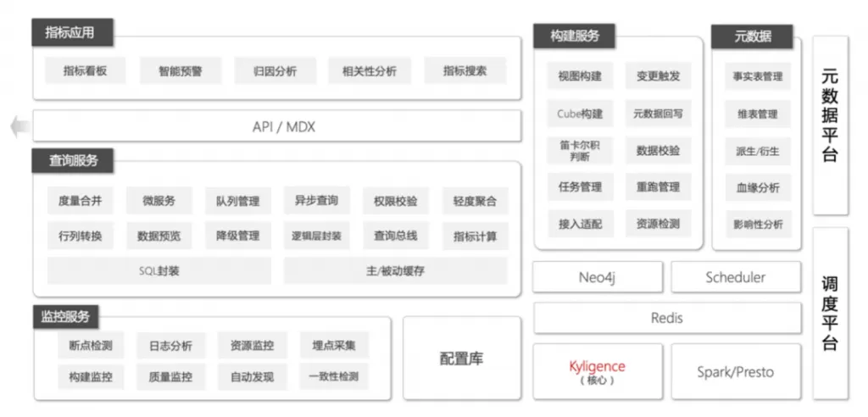Viewport: 868px width, 417px height.
Task: Click the API / MDX bar
Action: pyautogui.click(x=276, y=127)
